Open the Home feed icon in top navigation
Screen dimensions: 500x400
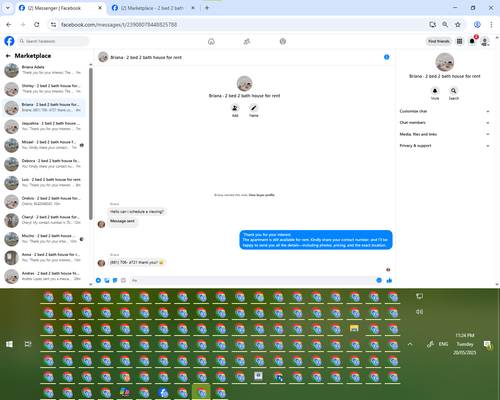click(x=211, y=41)
